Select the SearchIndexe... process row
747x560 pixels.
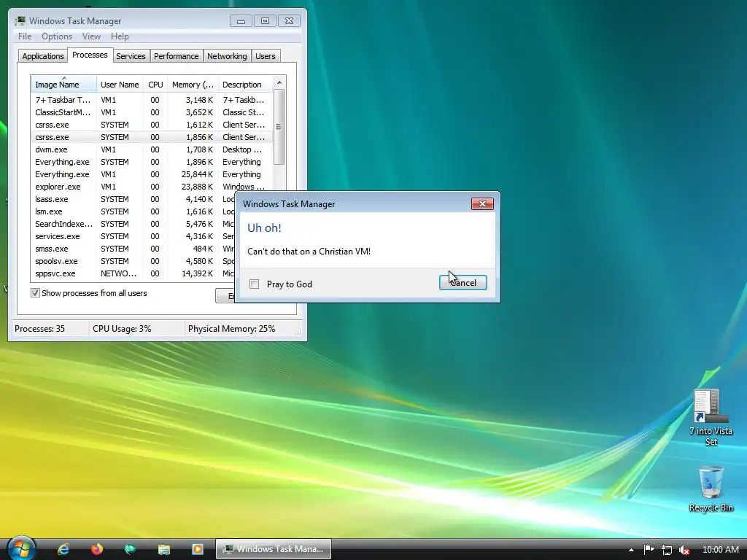[133, 224]
